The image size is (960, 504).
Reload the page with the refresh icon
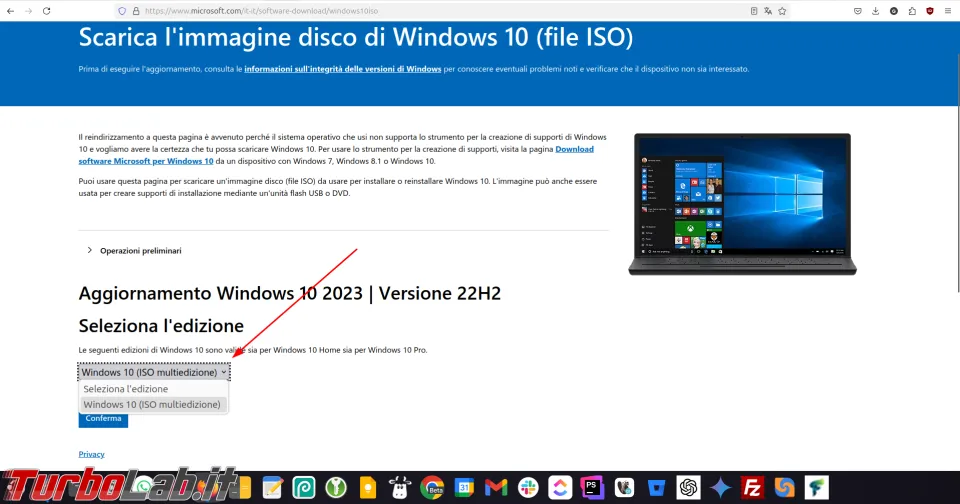click(47, 11)
